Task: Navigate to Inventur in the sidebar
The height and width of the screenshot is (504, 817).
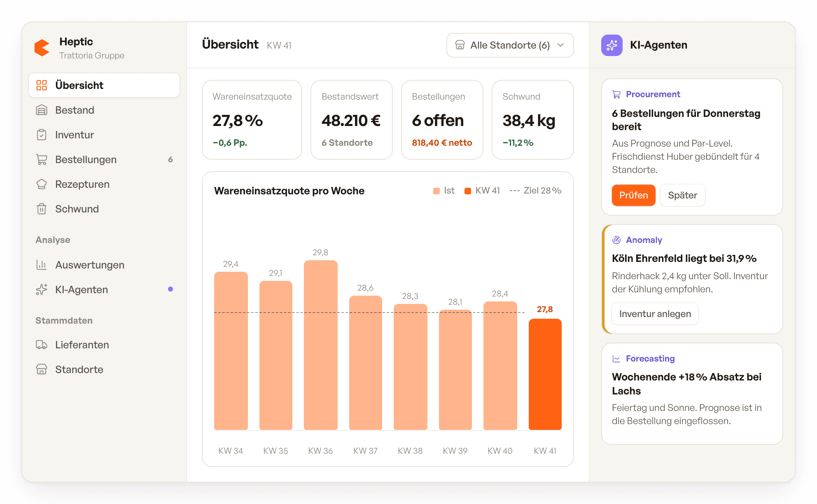Action: pos(104,135)
